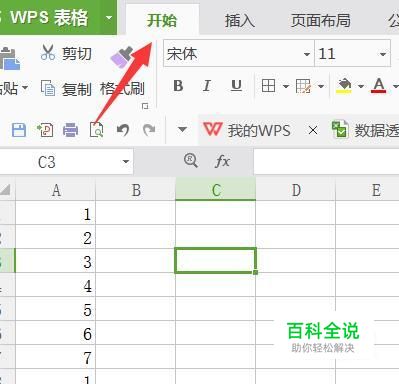
Task: Click the 格式刷 label
Action: click(x=122, y=89)
